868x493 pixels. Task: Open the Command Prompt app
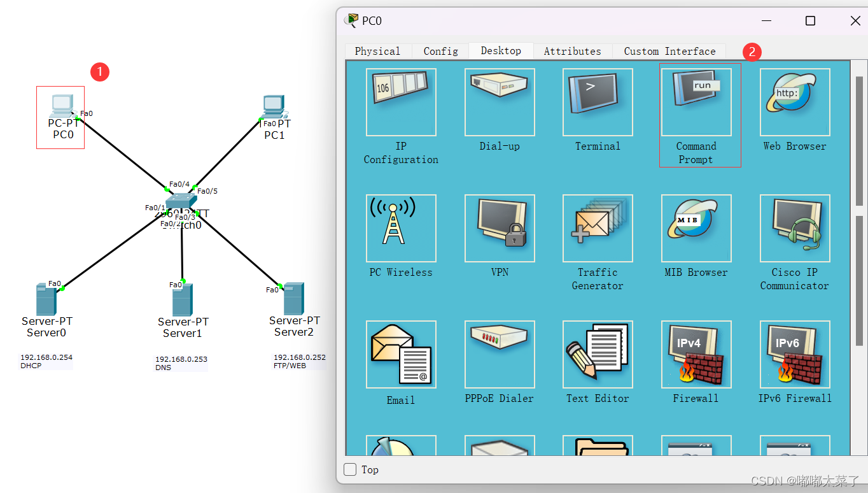click(x=696, y=103)
